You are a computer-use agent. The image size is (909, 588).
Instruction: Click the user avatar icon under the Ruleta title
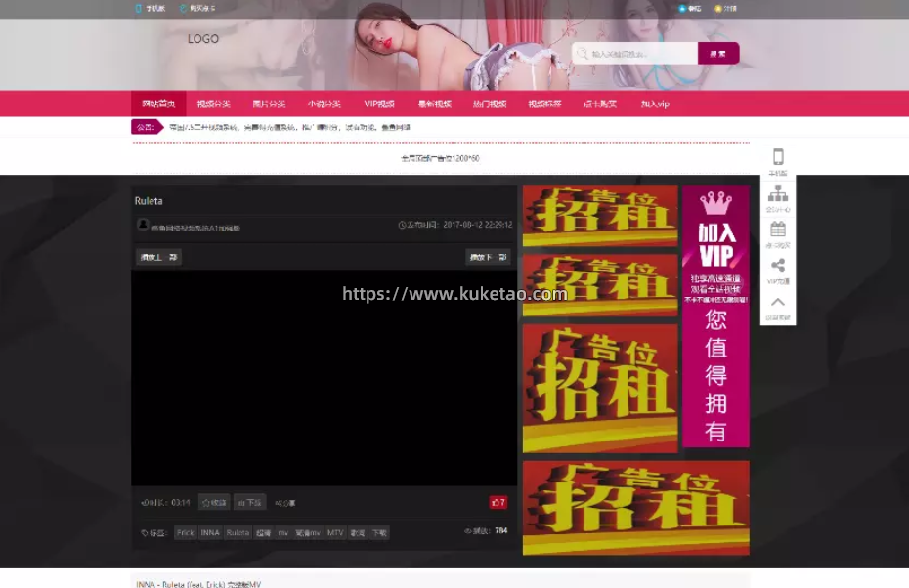[143, 225]
